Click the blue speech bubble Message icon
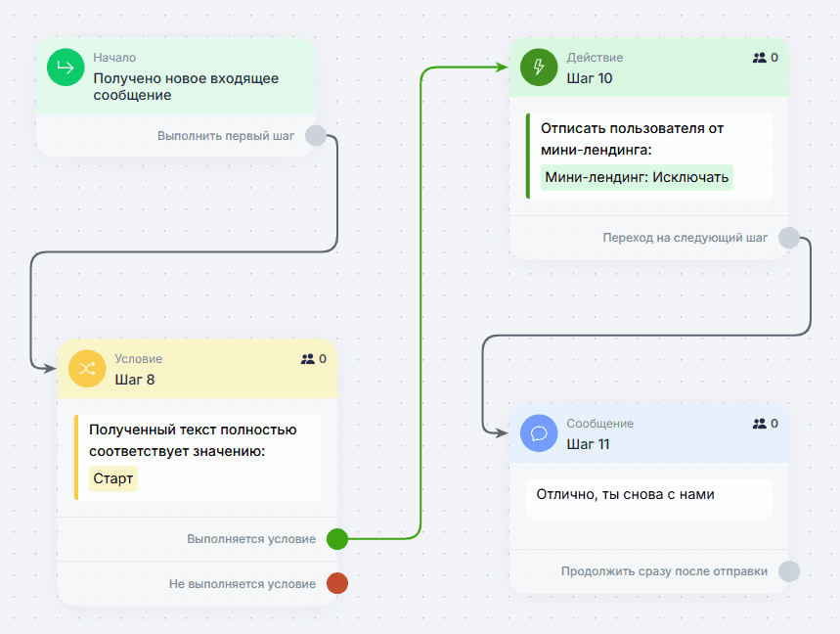The height and width of the screenshot is (634, 840). point(539,433)
